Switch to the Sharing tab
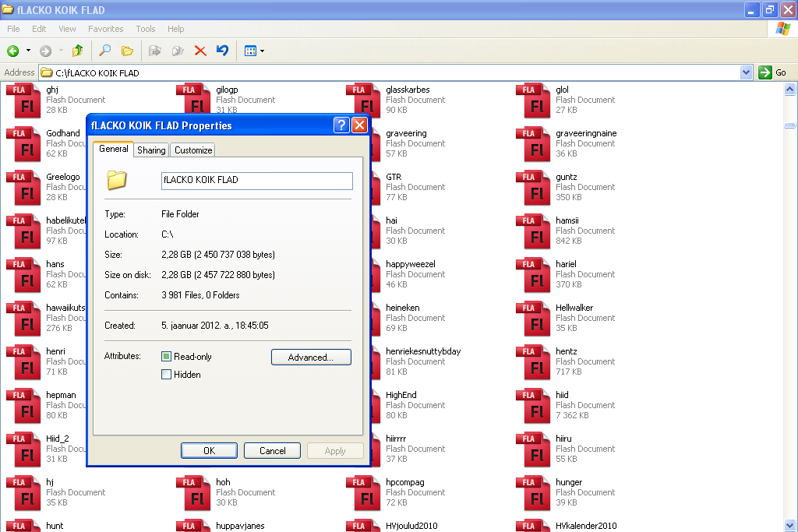 [151, 150]
